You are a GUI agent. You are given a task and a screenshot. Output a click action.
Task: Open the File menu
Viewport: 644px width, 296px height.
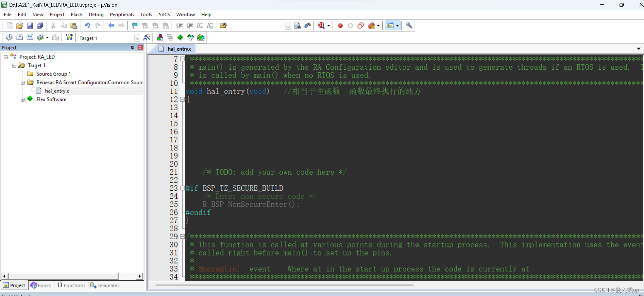tap(7, 15)
